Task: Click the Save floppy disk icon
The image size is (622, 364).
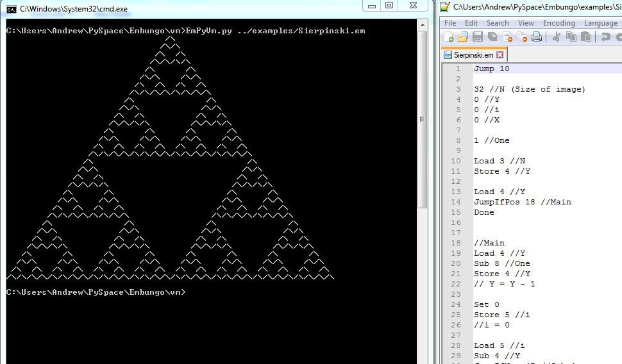Action: (478, 37)
